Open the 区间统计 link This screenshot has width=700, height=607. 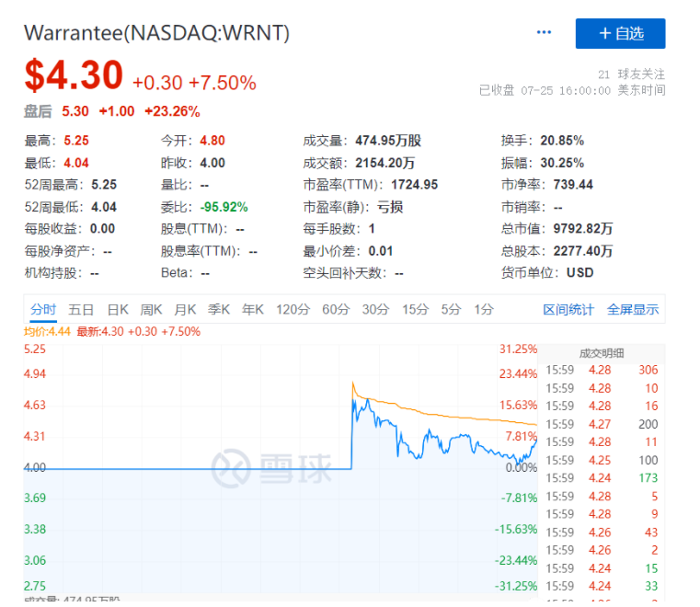click(x=568, y=309)
